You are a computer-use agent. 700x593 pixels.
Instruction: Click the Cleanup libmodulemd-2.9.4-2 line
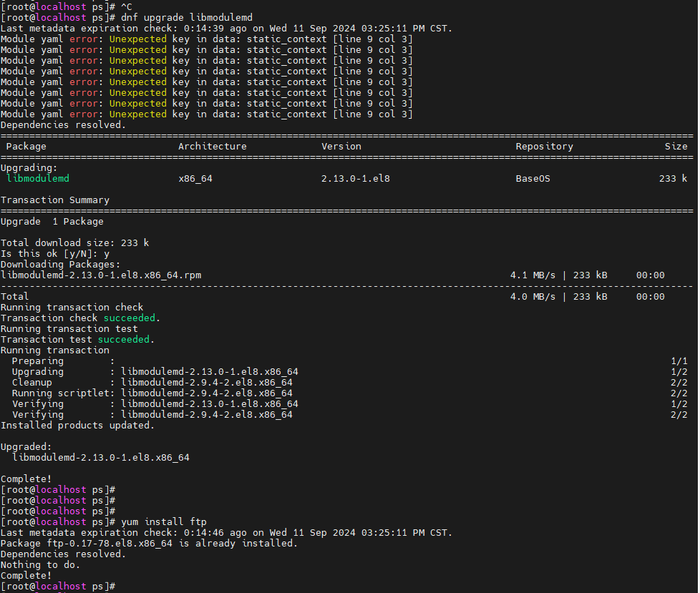click(x=152, y=383)
